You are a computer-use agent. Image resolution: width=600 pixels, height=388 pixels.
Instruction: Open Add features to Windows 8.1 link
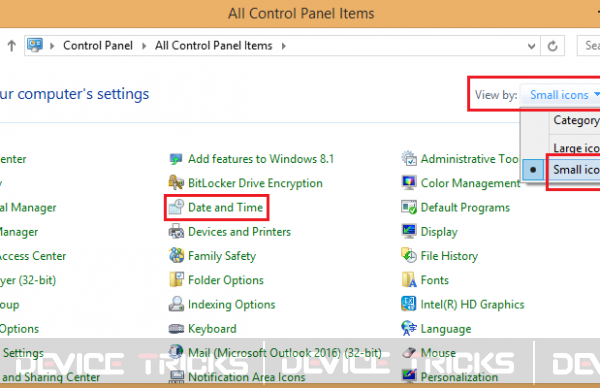[x=261, y=159]
